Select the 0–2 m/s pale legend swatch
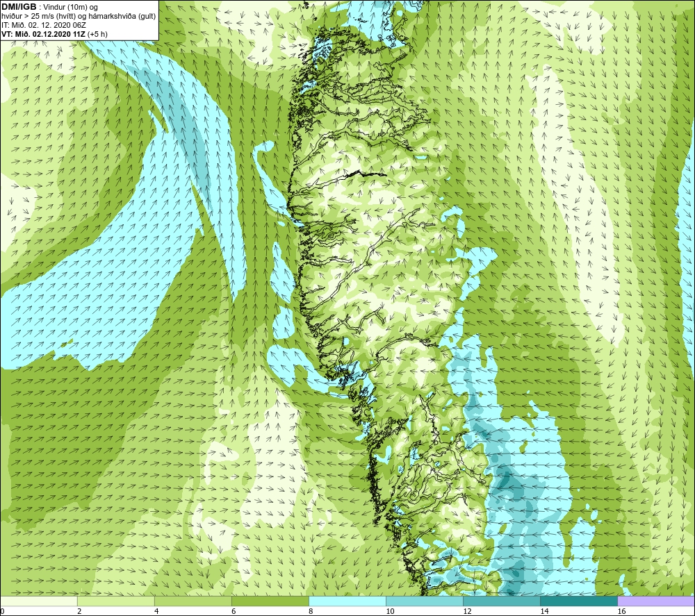Screen dimensions: 695x616 point(39,601)
